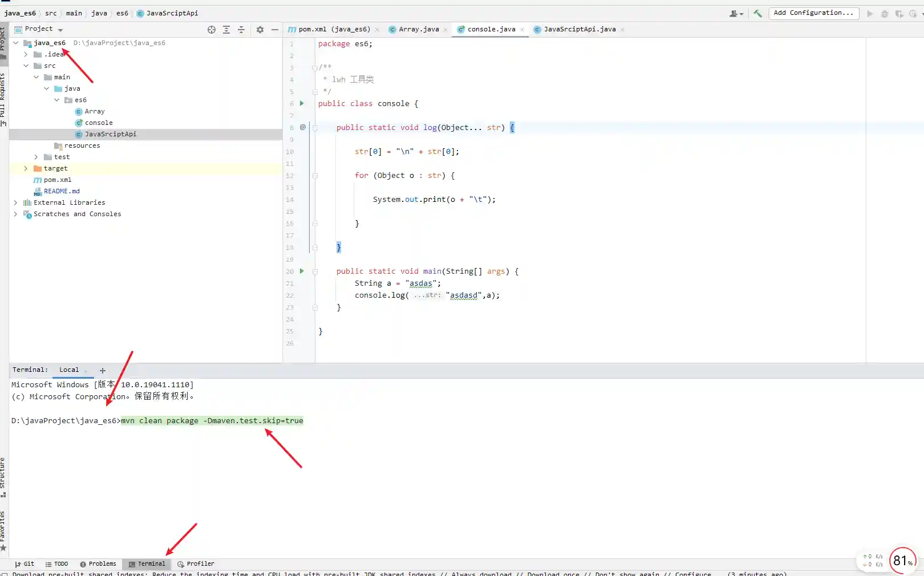The width and height of the screenshot is (924, 576).
Task: Click the Add Configuration button
Action: pos(813,13)
